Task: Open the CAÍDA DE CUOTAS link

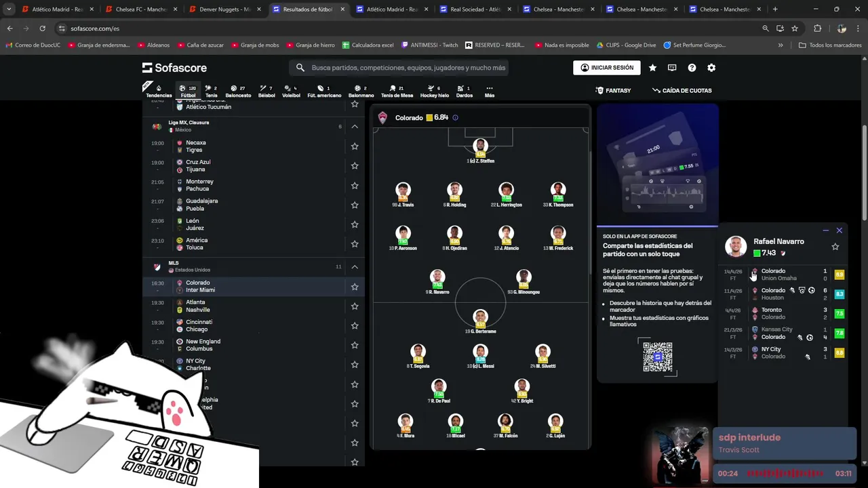Action: click(682, 90)
